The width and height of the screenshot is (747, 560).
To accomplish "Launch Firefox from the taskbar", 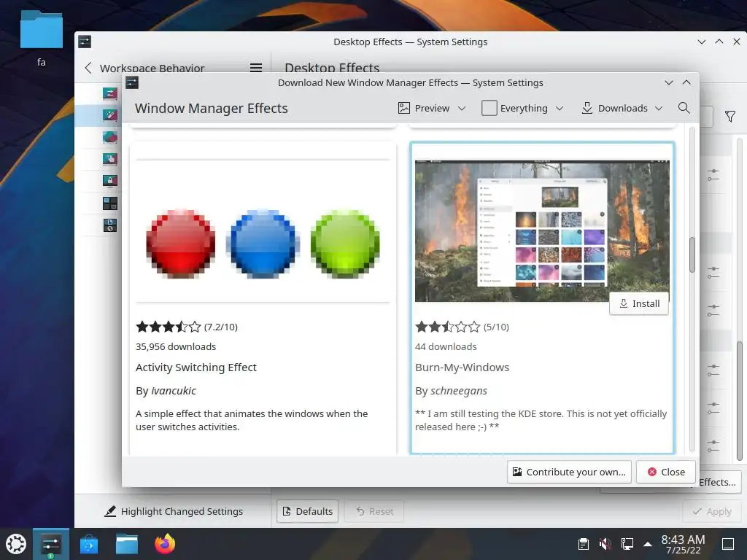I will (165, 544).
